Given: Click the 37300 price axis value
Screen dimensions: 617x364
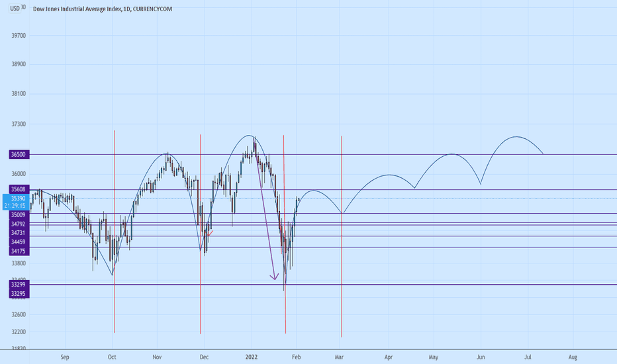Looking at the screenshot, I should 19,124.
